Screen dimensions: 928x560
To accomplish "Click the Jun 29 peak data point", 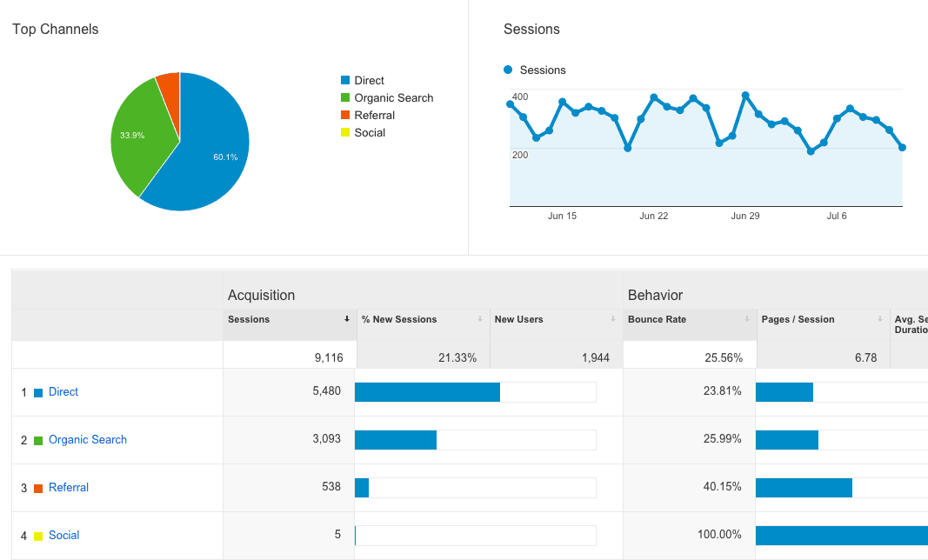I will coord(745,96).
